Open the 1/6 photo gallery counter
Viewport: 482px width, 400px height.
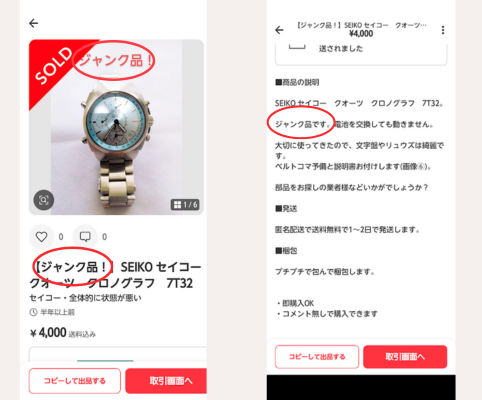(185, 204)
